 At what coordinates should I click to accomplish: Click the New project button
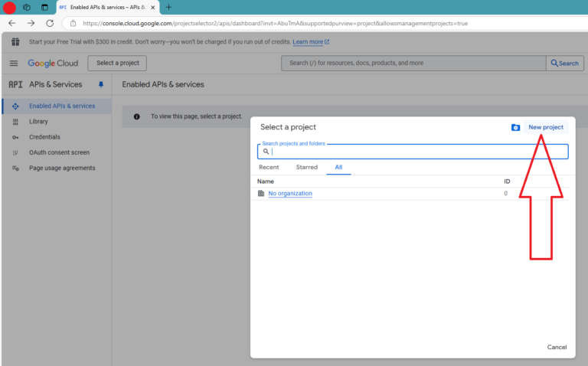[x=545, y=127]
